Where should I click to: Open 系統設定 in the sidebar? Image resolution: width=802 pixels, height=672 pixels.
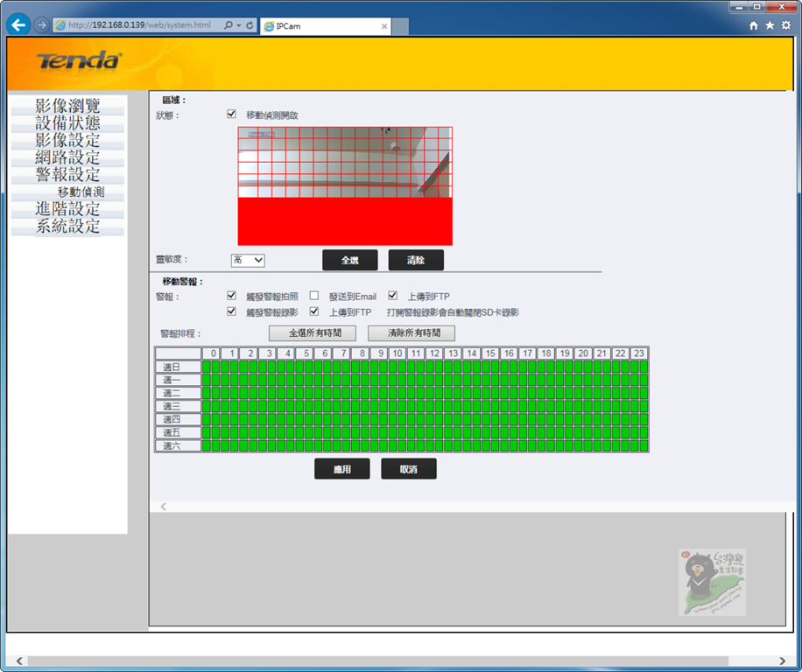[x=67, y=227]
